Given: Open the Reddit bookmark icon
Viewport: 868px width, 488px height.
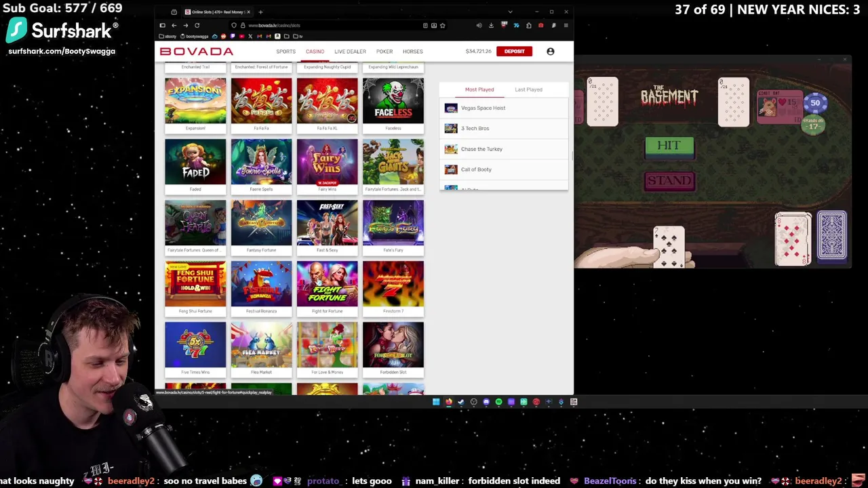Looking at the screenshot, I should point(223,36).
